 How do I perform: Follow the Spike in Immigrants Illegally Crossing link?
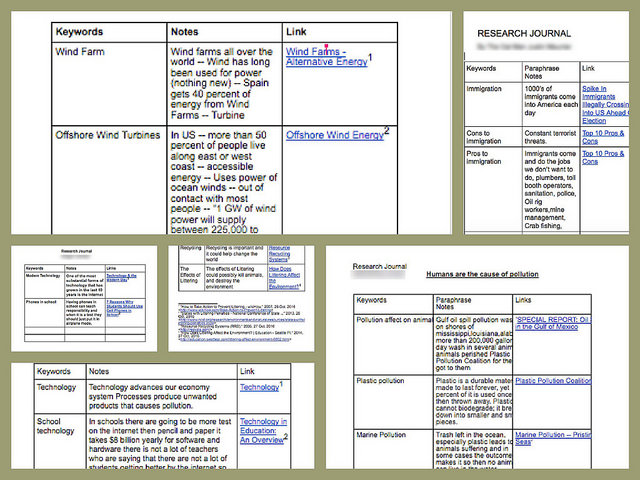click(x=605, y=104)
